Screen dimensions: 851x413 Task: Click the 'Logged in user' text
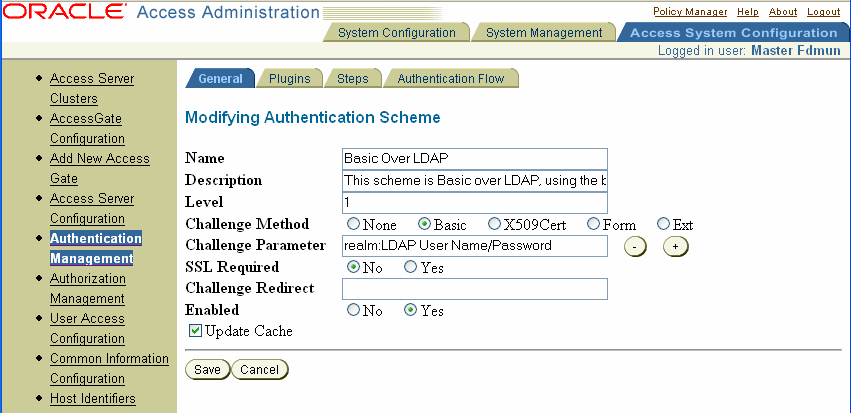pos(749,50)
